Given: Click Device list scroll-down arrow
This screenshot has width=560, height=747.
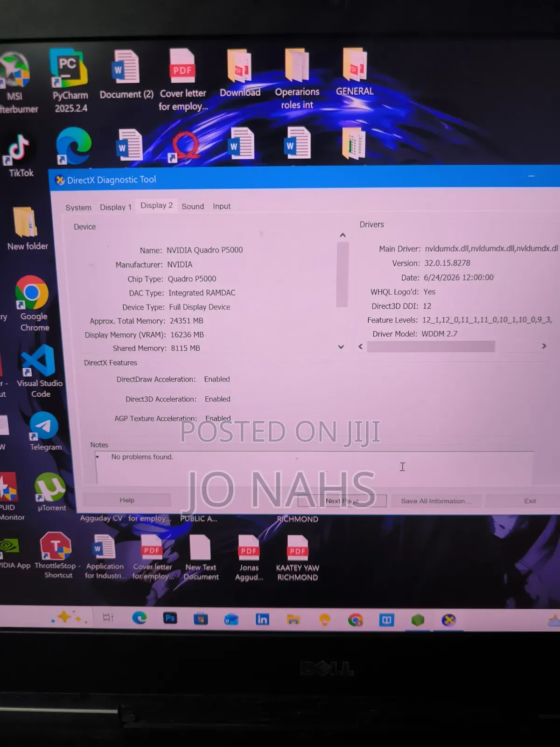Looking at the screenshot, I should [341, 347].
